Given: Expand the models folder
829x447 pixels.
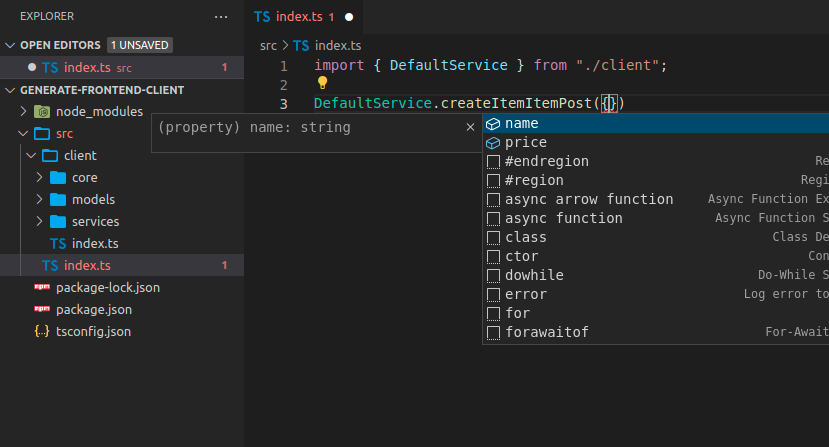Looking at the screenshot, I should 39,199.
